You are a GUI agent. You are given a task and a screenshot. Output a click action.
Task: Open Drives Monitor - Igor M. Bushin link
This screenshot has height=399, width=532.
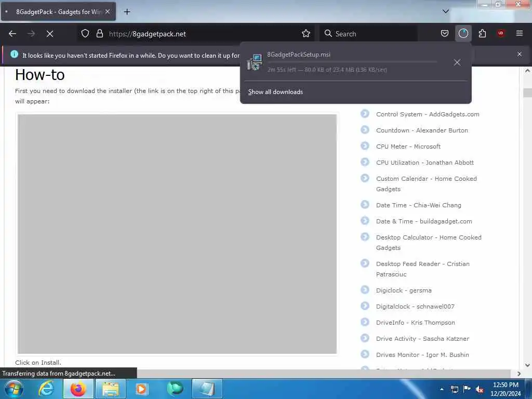pyautogui.click(x=422, y=355)
